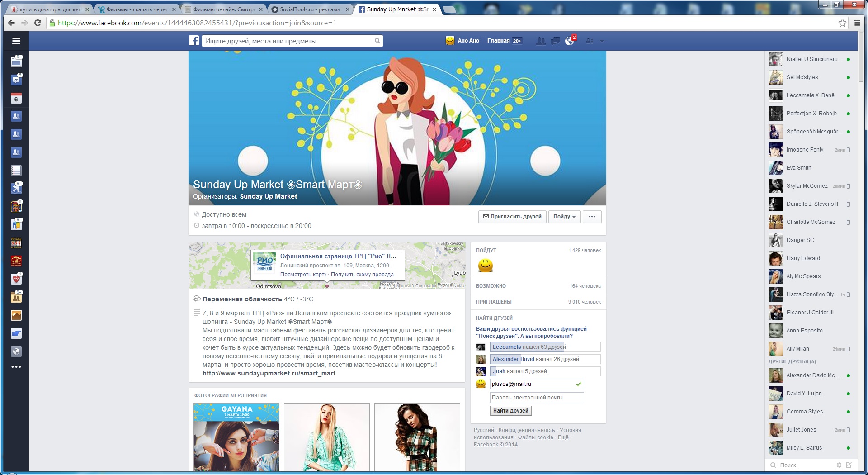
Task: Click the browser back arrow
Action: pyautogui.click(x=12, y=23)
